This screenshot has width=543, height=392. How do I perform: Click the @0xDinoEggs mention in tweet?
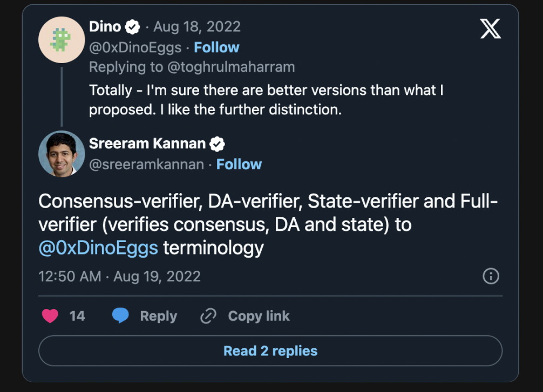(x=98, y=248)
